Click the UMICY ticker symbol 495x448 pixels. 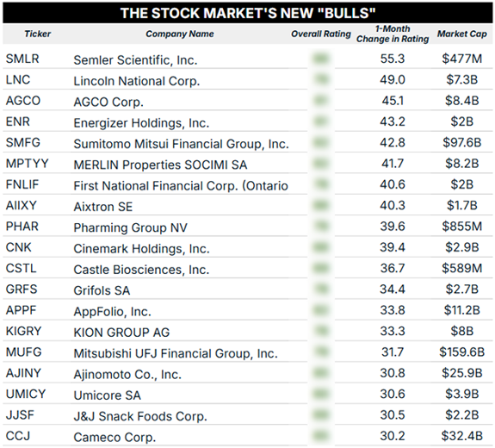tap(26, 394)
